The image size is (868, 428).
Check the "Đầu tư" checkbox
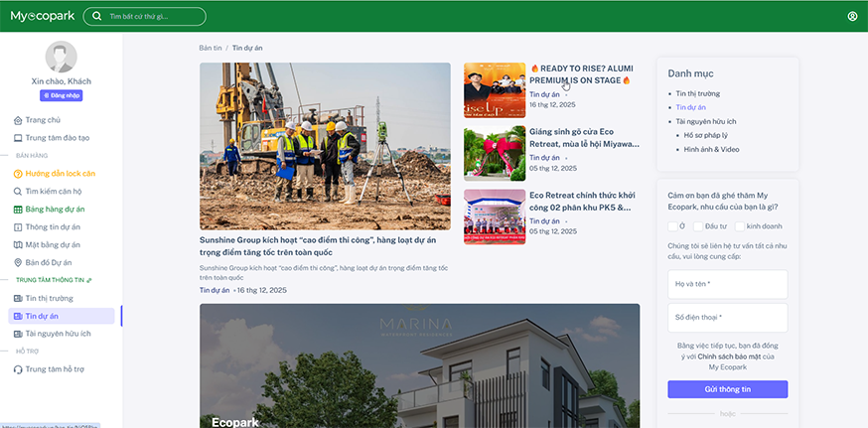click(698, 227)
